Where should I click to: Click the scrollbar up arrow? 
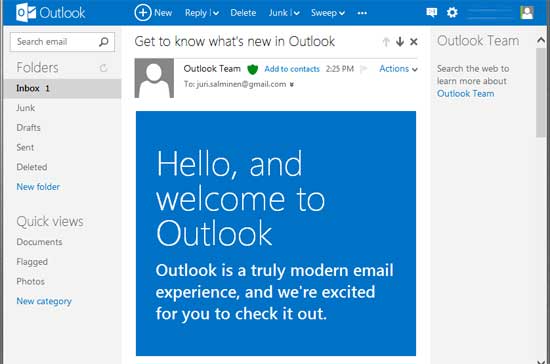coord(541,41)
